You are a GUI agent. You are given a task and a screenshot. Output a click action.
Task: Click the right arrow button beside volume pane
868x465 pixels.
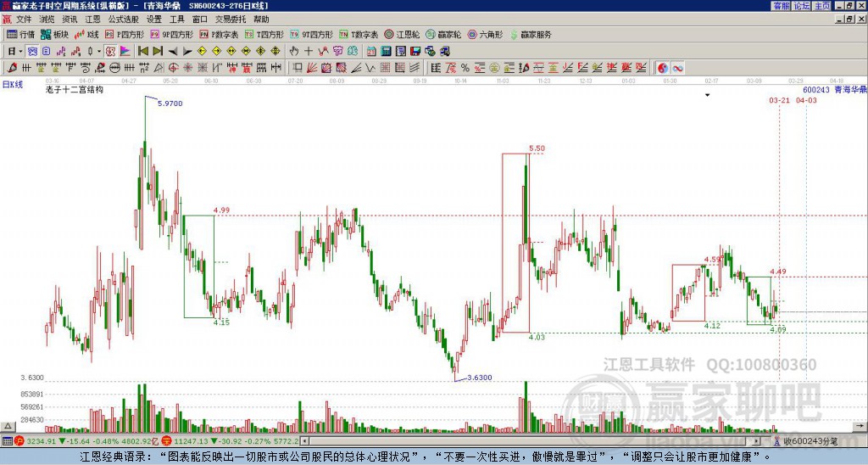coord(860,426)
